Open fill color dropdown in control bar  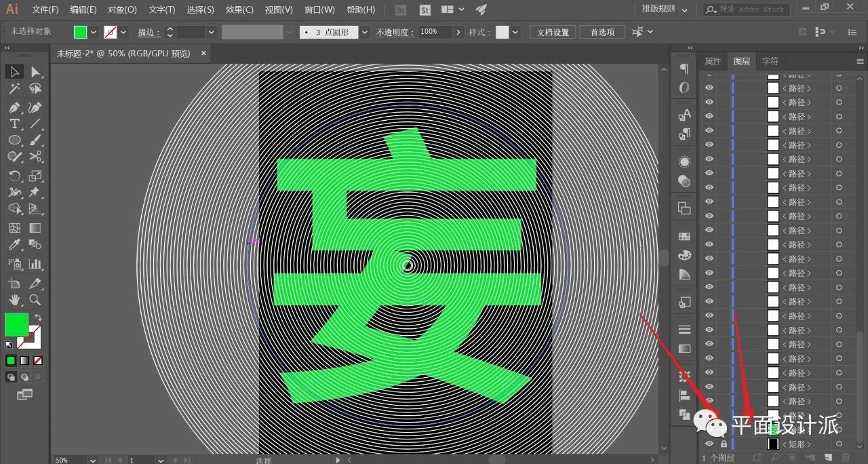pos(94,32)
